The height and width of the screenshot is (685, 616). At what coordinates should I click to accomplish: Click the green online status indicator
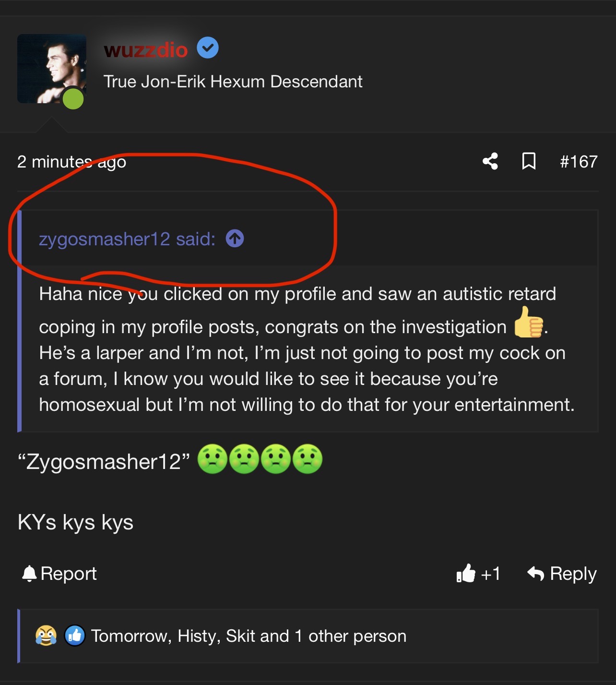coord(73,98)
